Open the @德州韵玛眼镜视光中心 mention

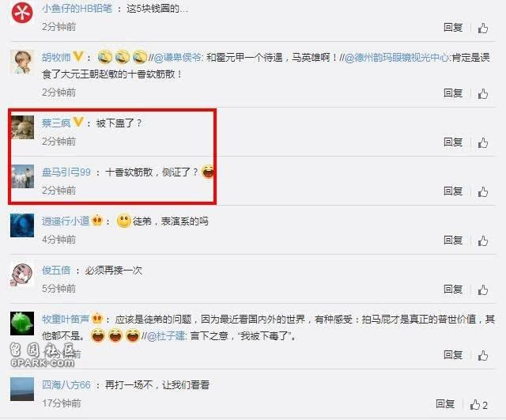(x=397, y=58)
